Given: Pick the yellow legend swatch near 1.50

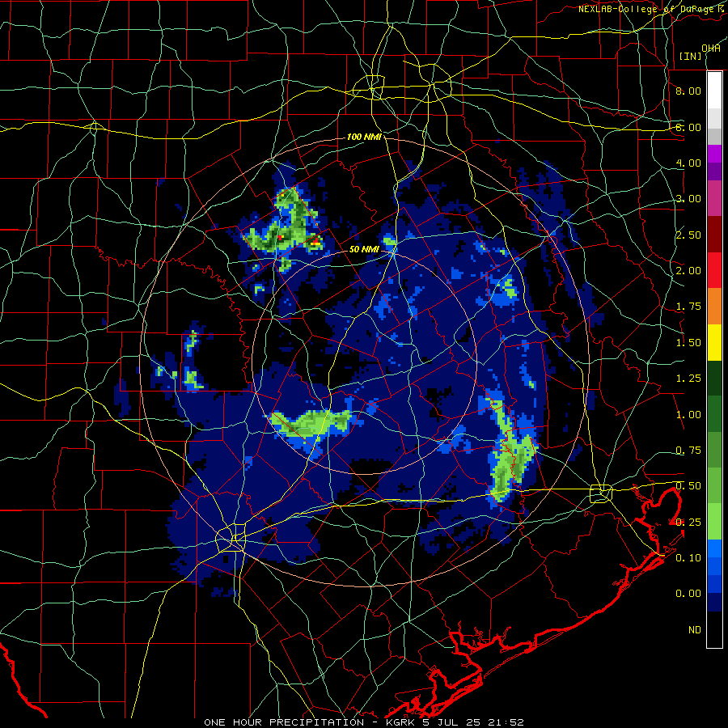Looking at the screenshot, I should (x=714, y=343).
